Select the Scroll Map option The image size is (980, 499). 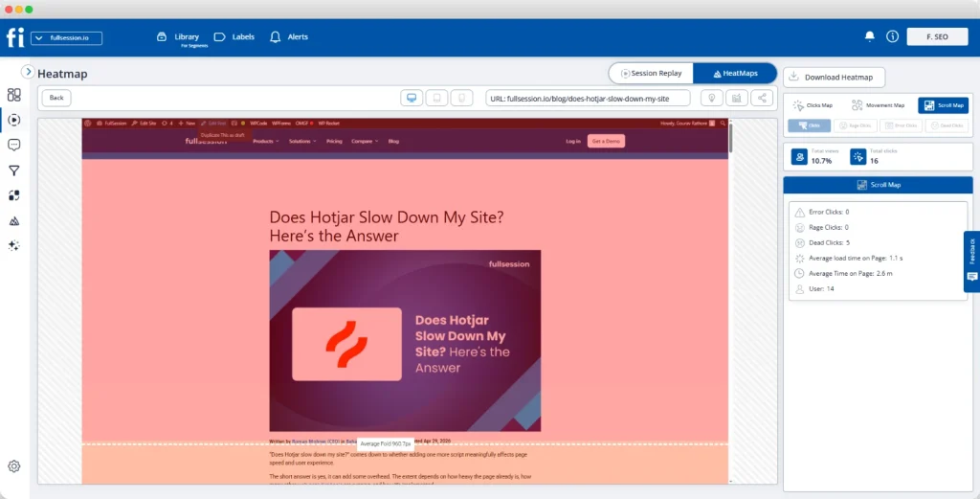(943, 105)
